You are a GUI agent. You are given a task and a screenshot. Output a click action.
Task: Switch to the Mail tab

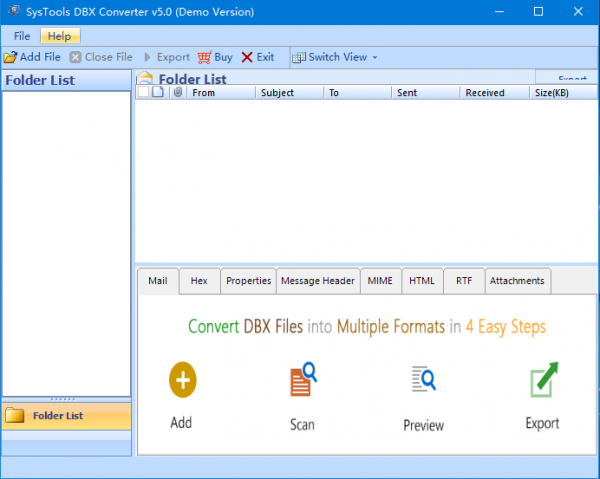[158, 281]
